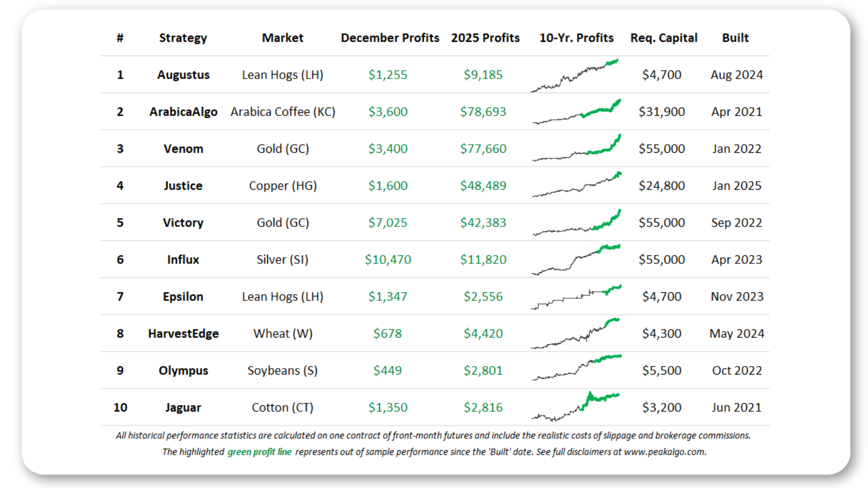Viewport: 868px width, 488px height.
Task: Click the HarvestEdge strategy name
Action: pos(183,333)
